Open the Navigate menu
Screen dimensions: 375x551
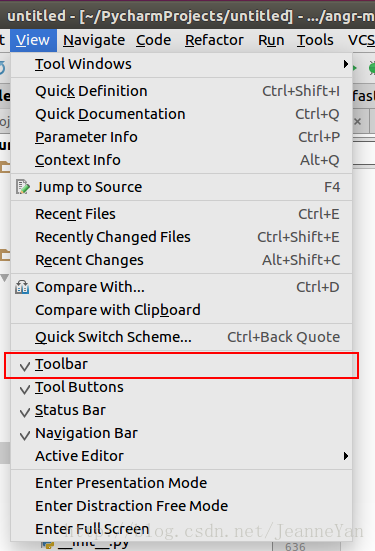(94, 40)
